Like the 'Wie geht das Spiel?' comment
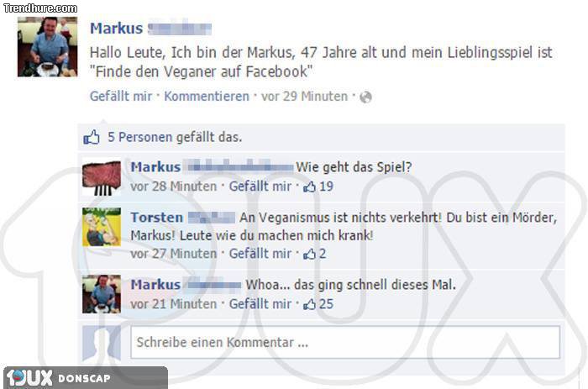This screenshot has width=588, height=389. tap(260, 187)
